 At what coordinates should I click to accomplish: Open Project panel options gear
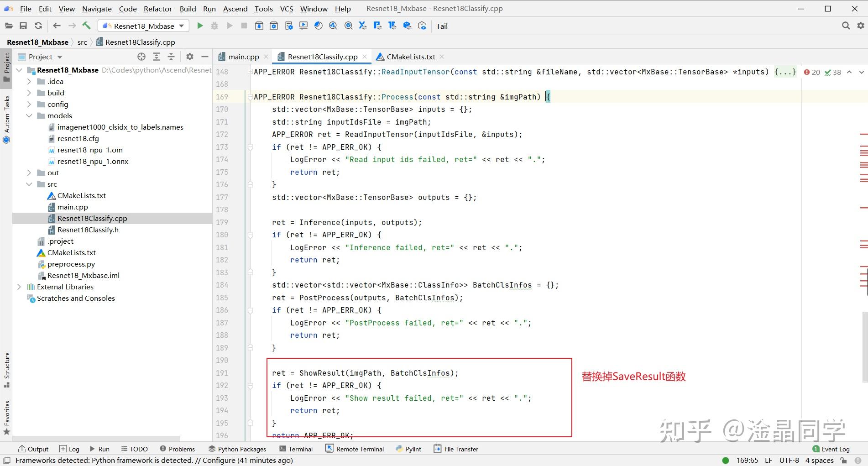(190, 57)
